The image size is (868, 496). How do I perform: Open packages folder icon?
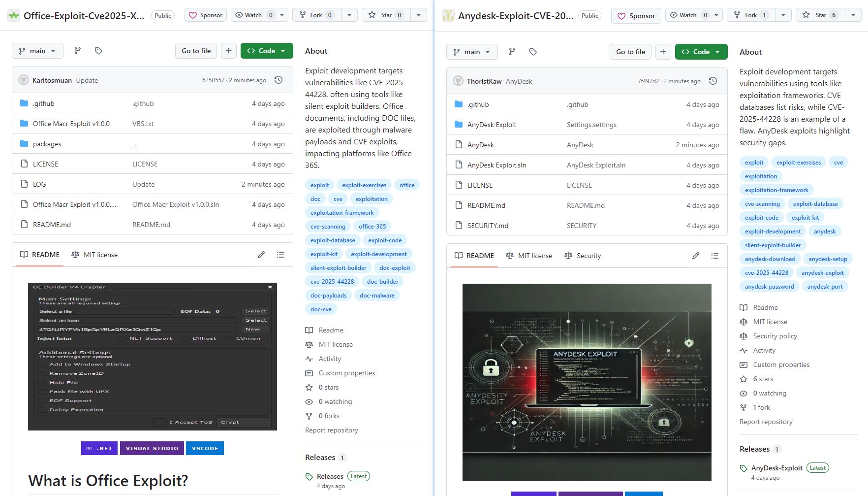(x=24, y=144)
